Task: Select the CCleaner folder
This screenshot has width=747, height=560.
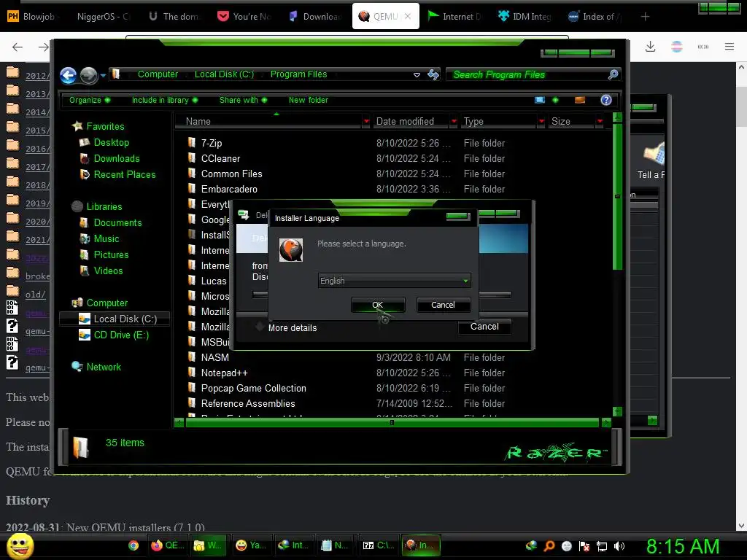Action: [x=220, y=158]
